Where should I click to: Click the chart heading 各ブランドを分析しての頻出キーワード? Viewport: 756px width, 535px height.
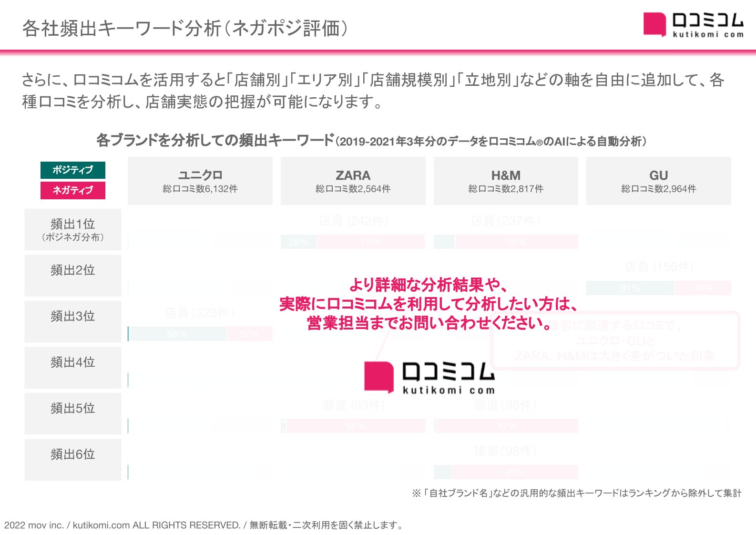pos(215,140)
